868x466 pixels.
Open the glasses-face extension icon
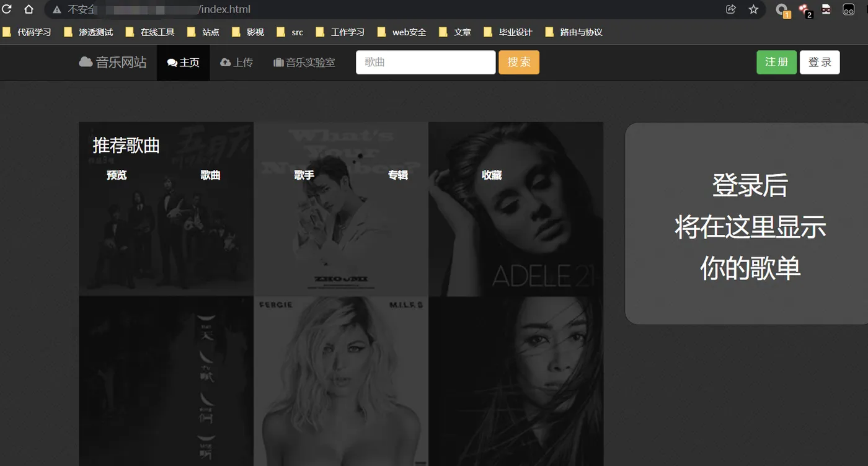848,9
